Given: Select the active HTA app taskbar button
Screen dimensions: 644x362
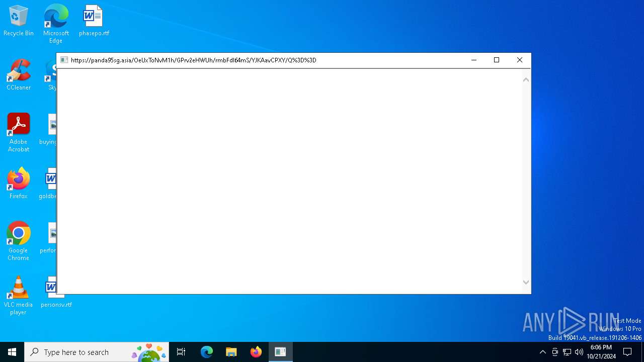Looking at the screenshot, I should point(281,352).
